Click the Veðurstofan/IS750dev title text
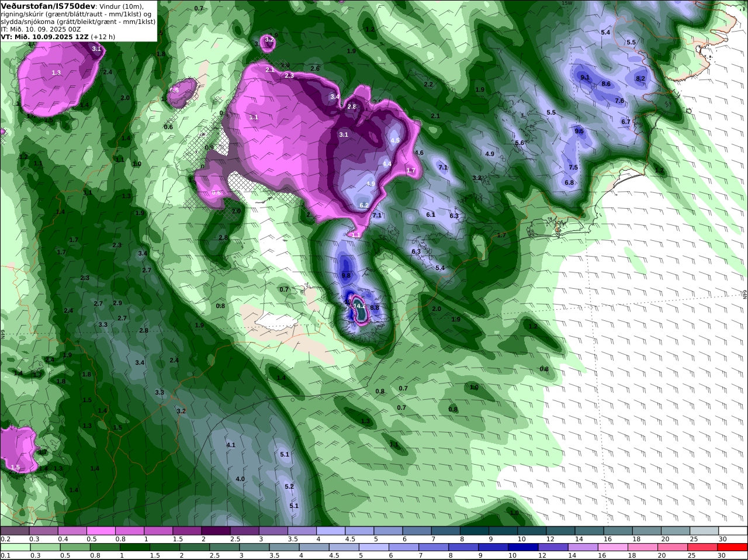 point(48,6)
